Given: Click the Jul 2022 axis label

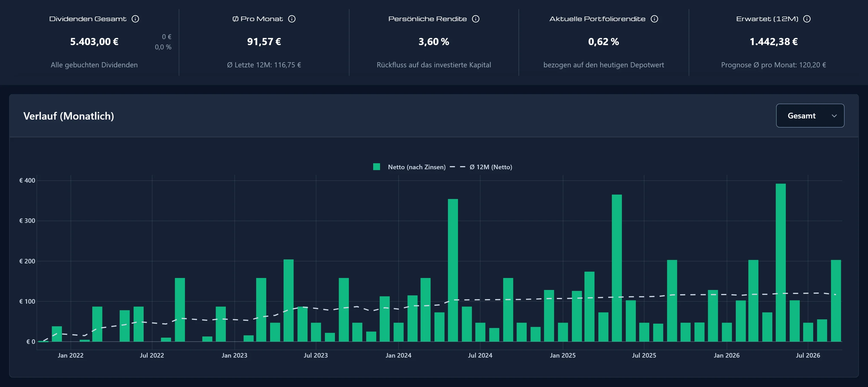Looking at the screenshot, I should pyautogui.click(x=152, y=355).
